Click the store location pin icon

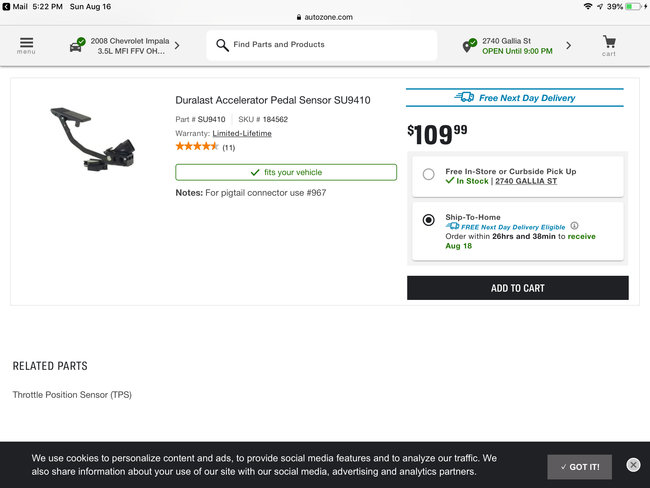468,46
